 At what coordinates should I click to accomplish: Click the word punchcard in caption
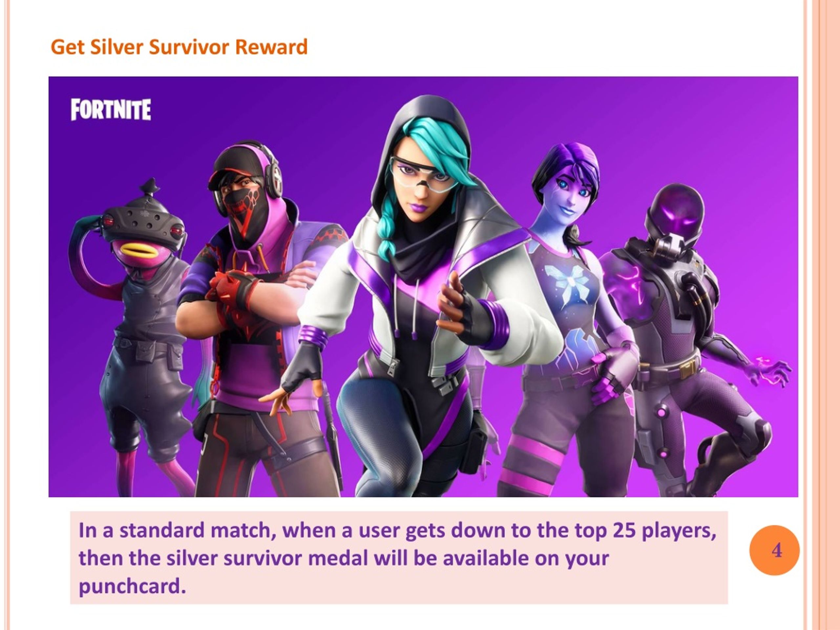(132, 586)
